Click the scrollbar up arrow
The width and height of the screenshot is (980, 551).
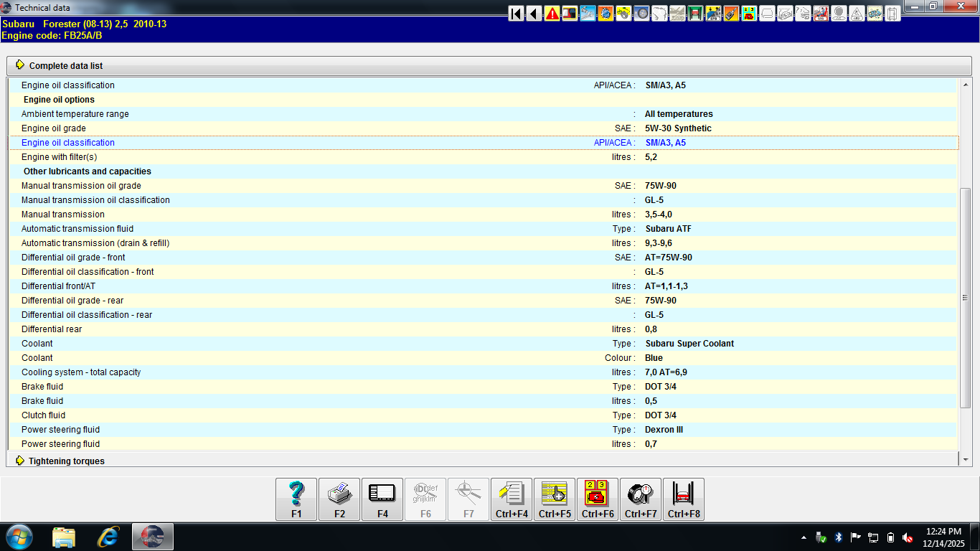pyautogui.click(x=965, y=84)
